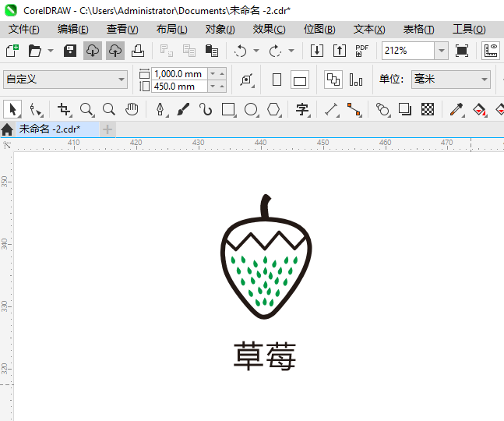Expand the Redo history dropdown arrow
Image resolution: width=504 pixels, height=421 pixels.
coord(291,51)
